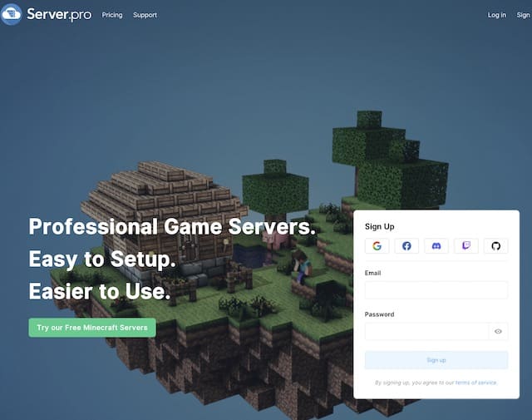
Task: Click the Server.pro wordmark text
Action: [x=59, y=15]
